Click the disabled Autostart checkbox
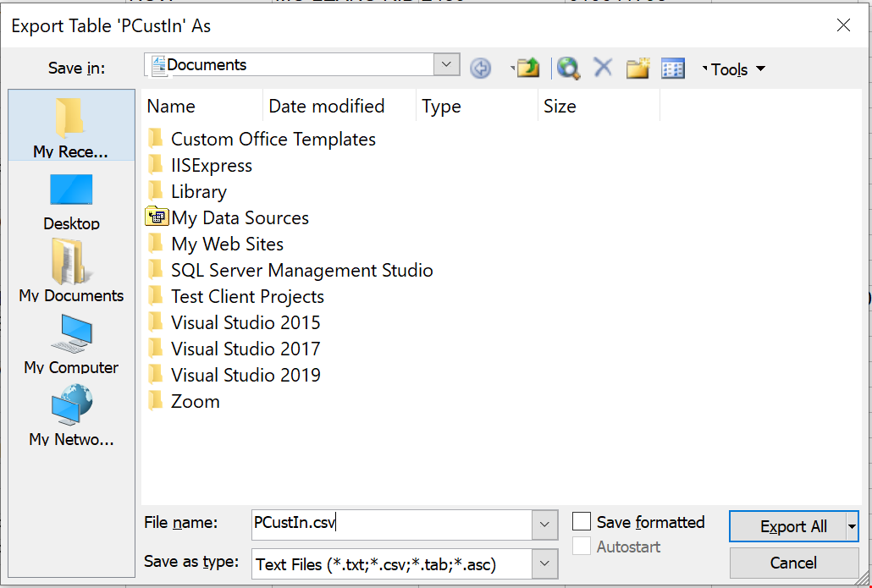The width and height of the screenshot is (872, 588). point(581,547)
